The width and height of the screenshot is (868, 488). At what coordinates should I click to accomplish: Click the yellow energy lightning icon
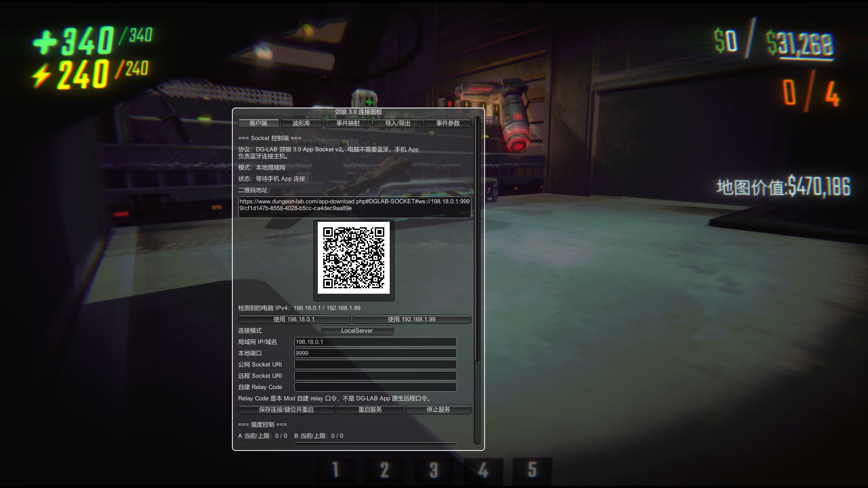[x=41, y=75]
